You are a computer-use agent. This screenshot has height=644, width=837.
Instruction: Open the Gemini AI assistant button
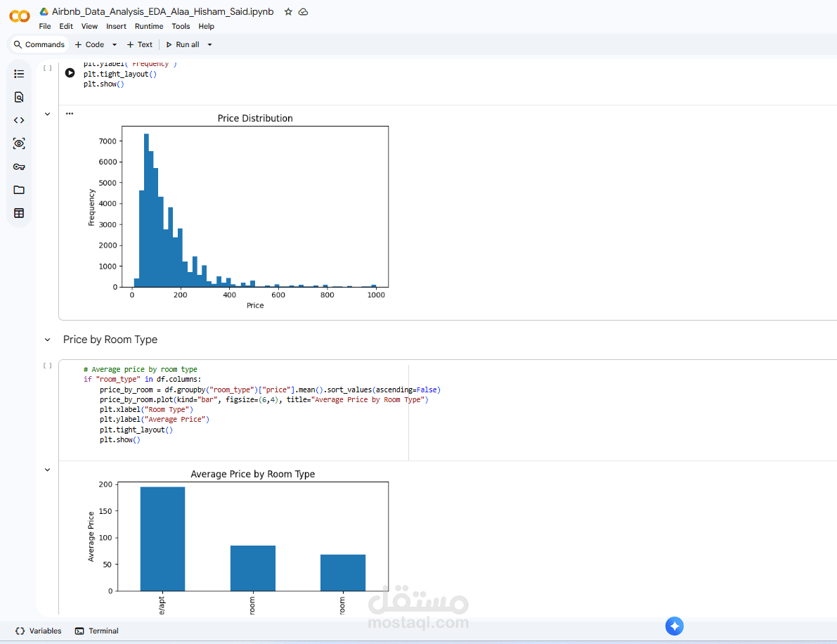coord(674,626)
